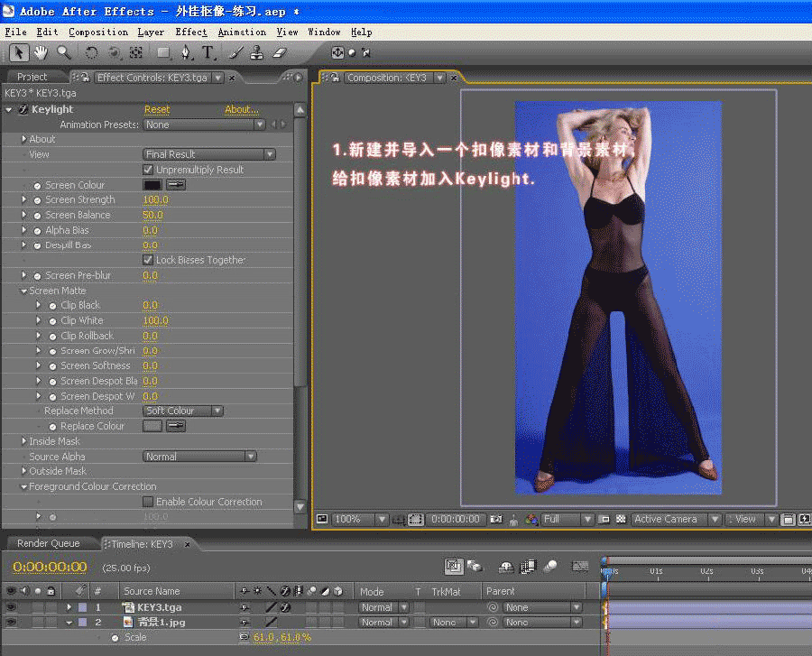Image resolution: width=812 pixels, height=656 pixels.
Task: Toggle region of interest button
Action: [x=604, y=519]
